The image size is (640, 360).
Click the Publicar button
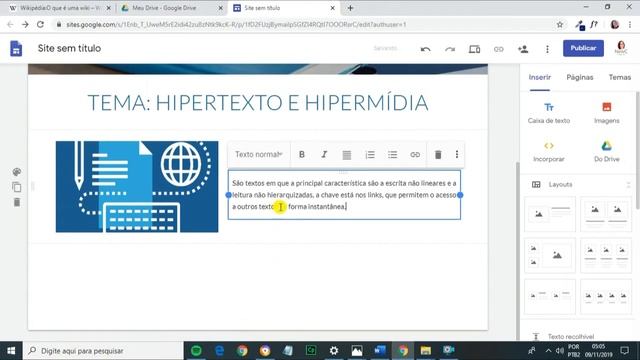(583, 48)
